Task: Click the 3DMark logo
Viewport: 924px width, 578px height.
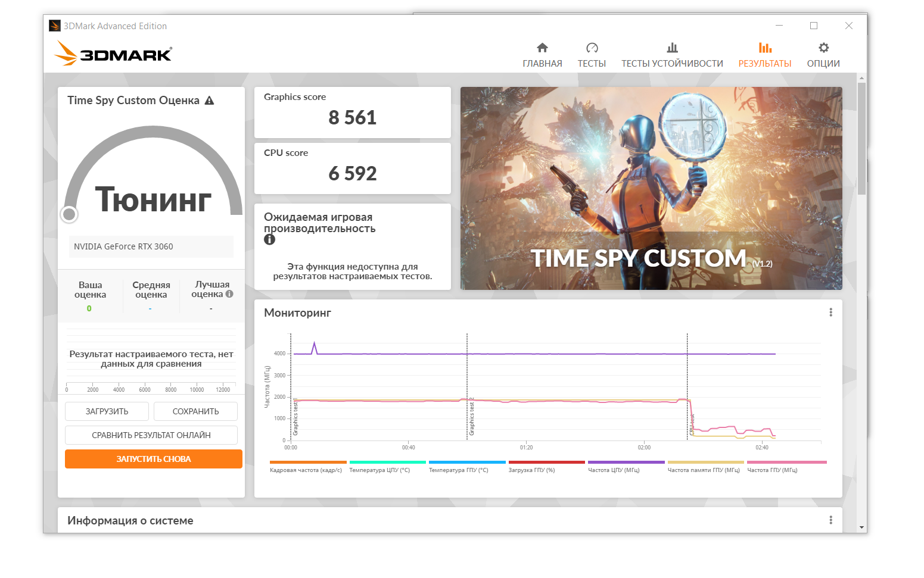Action: point(113,53)
